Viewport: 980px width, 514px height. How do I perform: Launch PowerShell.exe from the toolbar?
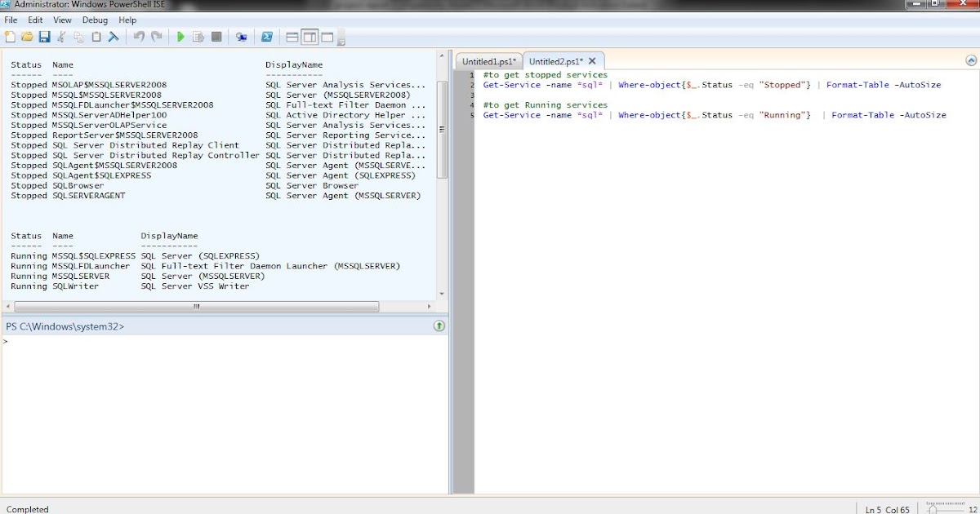pos(266,37)
